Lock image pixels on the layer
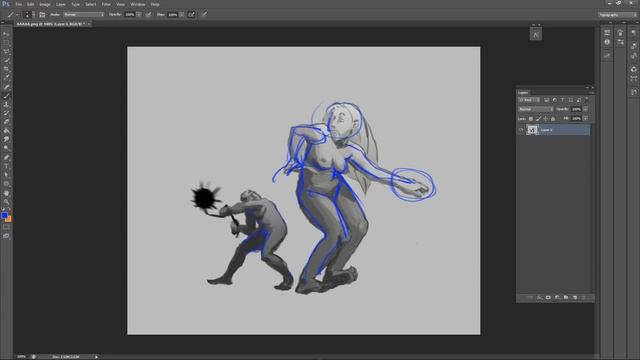Image resolution: width=640 pixels, height=360 pixels. [538, 119]
